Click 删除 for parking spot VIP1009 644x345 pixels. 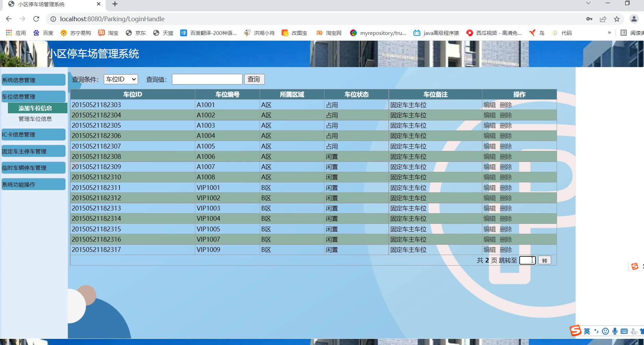click(506, 250)
